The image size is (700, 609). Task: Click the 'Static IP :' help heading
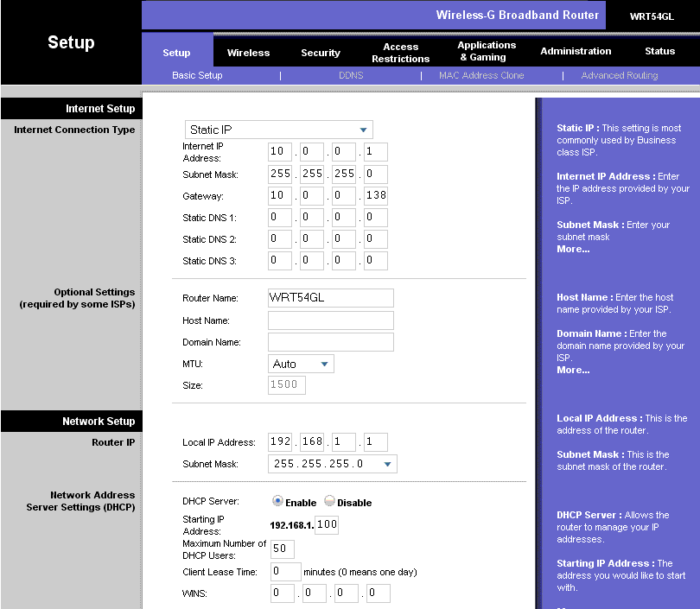577,128
